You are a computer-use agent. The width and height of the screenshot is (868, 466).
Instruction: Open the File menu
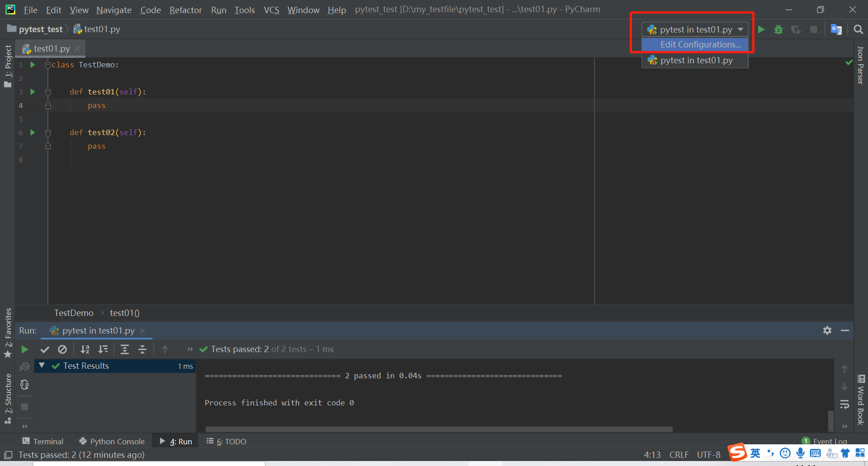(x=30, y=9)
